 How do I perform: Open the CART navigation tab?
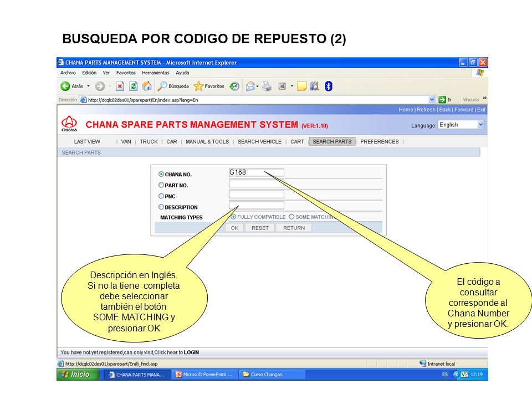pyautogui.click(x=297, y=141)
